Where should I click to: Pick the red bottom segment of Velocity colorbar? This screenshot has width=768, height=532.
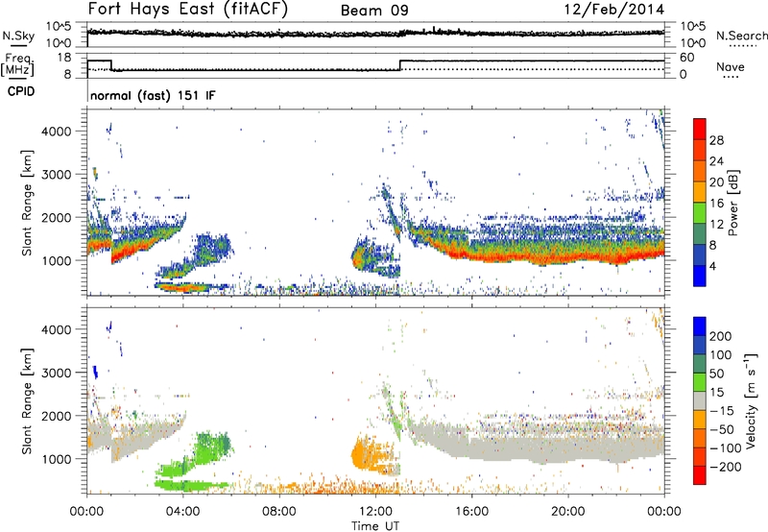click(700, 475)
